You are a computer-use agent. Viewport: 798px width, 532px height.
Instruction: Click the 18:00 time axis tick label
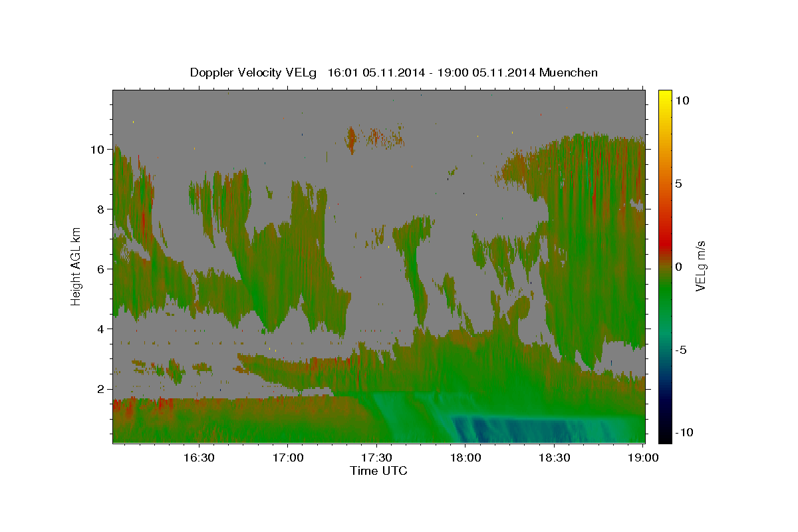466,458
